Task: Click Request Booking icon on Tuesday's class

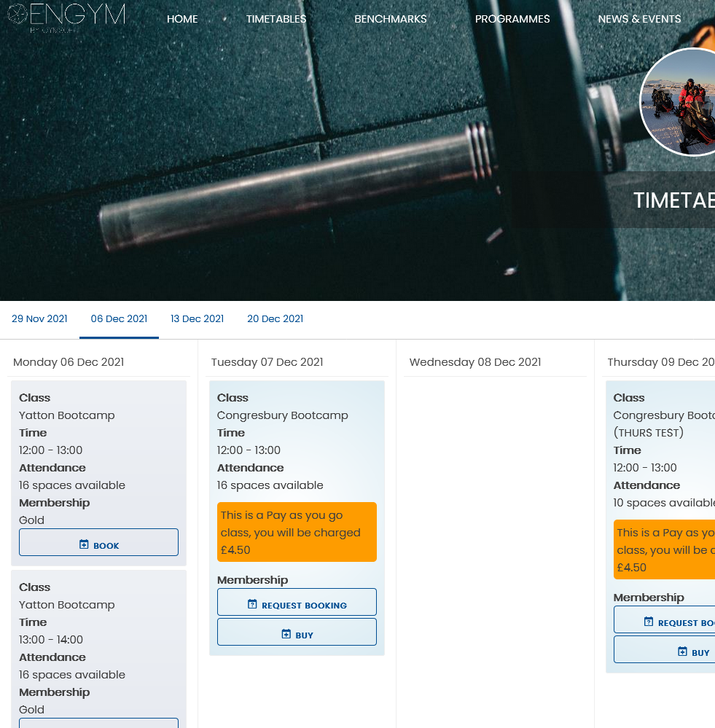Action: tap(252, 604)
